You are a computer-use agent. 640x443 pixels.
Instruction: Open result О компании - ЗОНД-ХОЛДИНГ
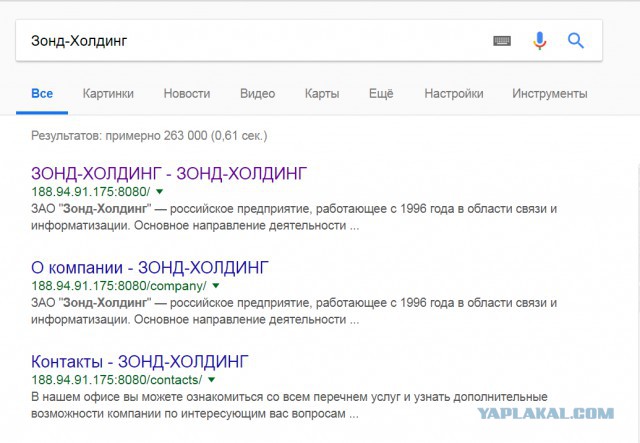[x=150, y=268]
